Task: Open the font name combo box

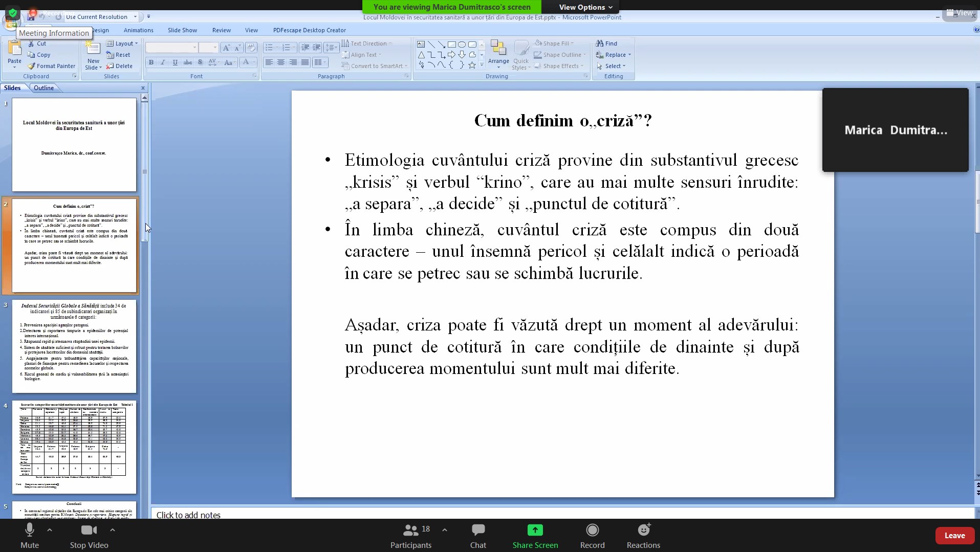Action: click(x=172, y=48)
